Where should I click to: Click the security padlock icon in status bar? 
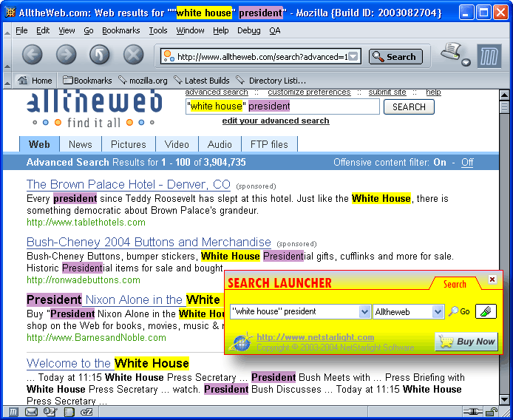491,412
